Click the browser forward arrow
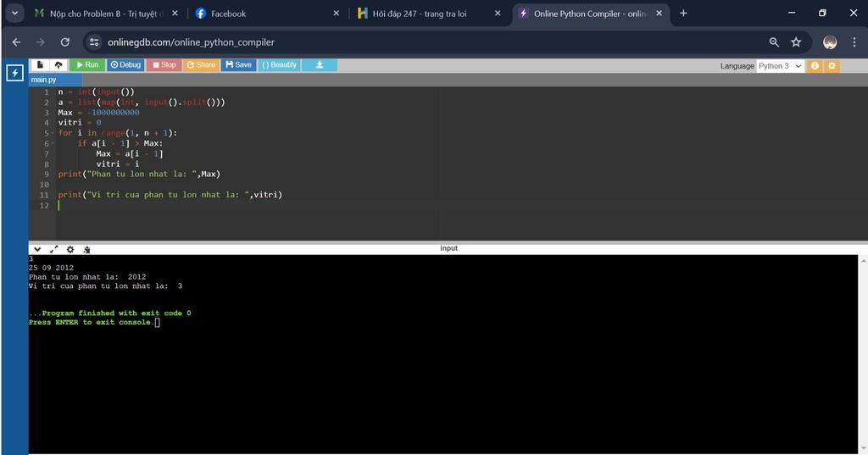Screen dimensions: 868x455 click(41, 42)
